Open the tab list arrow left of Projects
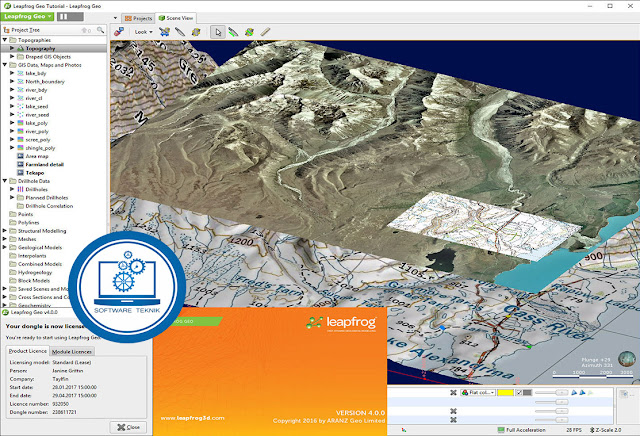The width and height of the screenshot is (640, 436). point(115,18)
